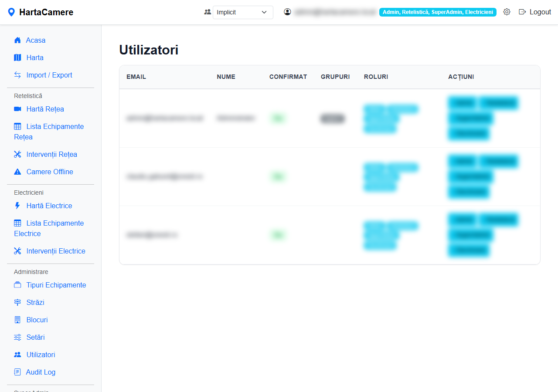Click the map icon next to Harta
Screen dimensions: 558x392
(17, 57)
